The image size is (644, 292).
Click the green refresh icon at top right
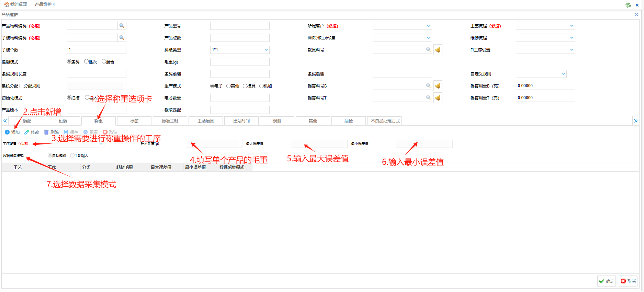(x=628, y=5)
